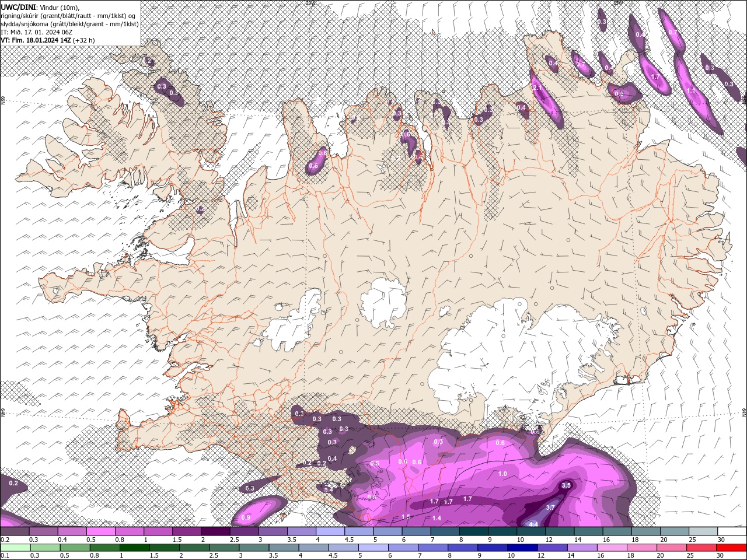Screen dimensions: 747x560
Task: Click the UWC/DINI title text
Action: 19,7
